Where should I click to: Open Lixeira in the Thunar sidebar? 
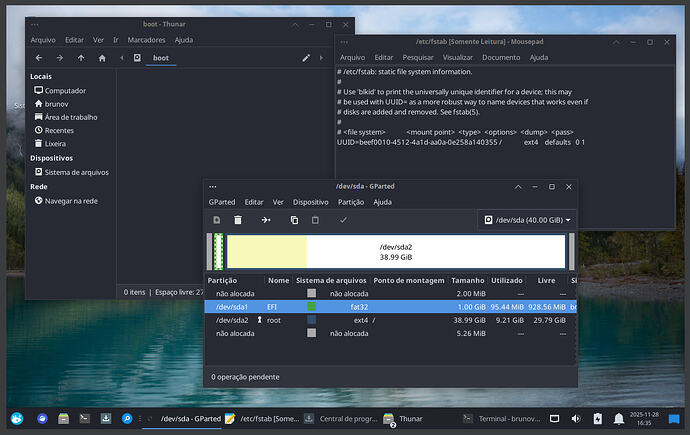point(55,143)
